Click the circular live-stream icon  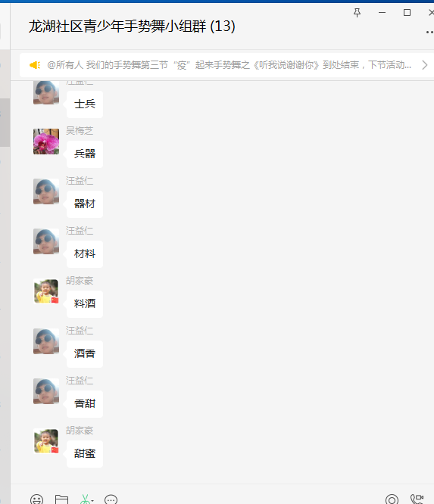coord(392,499)
